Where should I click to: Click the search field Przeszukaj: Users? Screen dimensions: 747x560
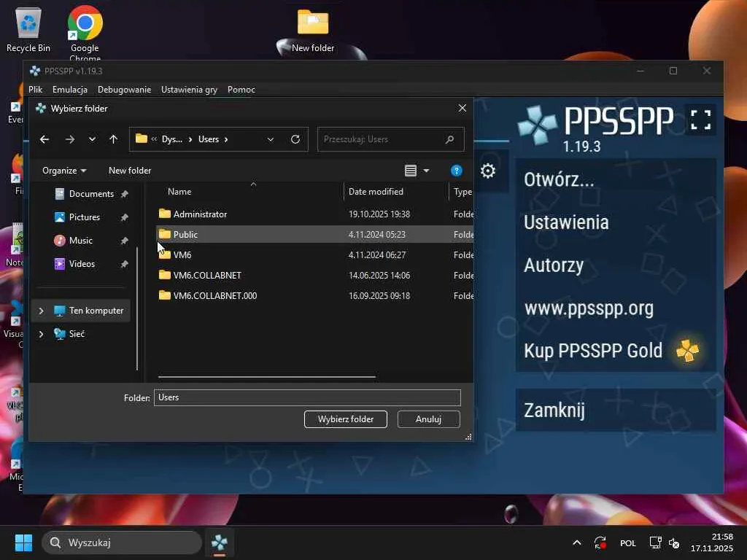click(391, 139)
